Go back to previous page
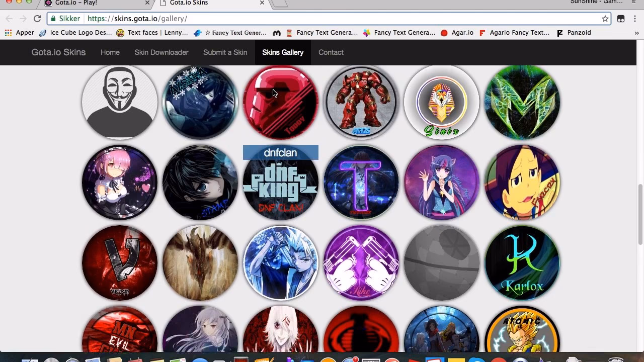 click(x=9, y=19)
